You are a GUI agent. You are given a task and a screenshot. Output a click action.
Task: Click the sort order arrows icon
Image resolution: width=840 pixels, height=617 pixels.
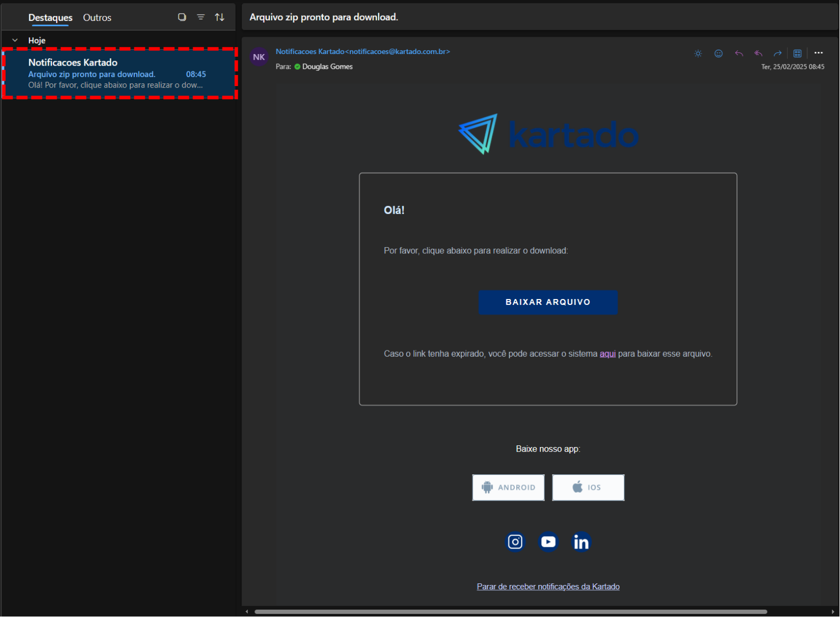click(219, 17)
